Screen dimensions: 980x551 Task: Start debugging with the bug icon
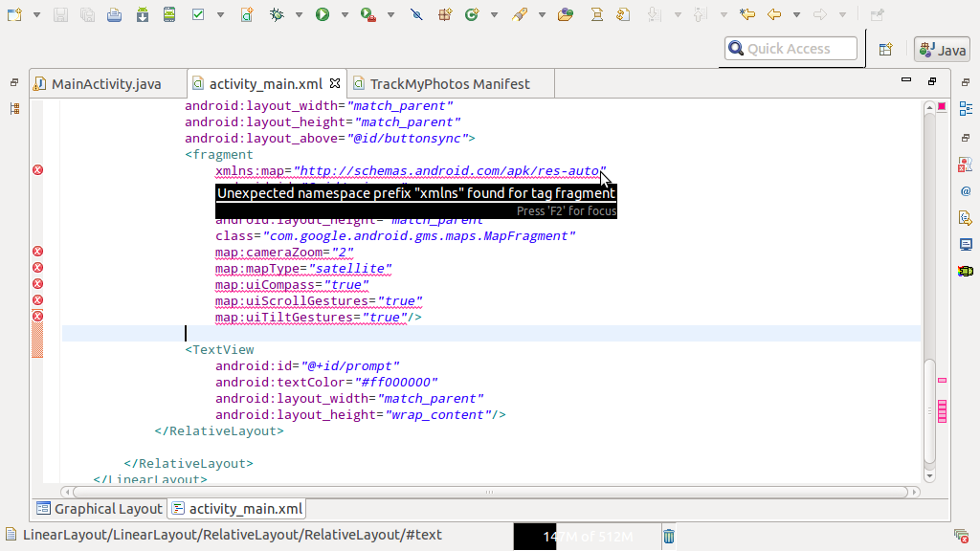point(277,14)
